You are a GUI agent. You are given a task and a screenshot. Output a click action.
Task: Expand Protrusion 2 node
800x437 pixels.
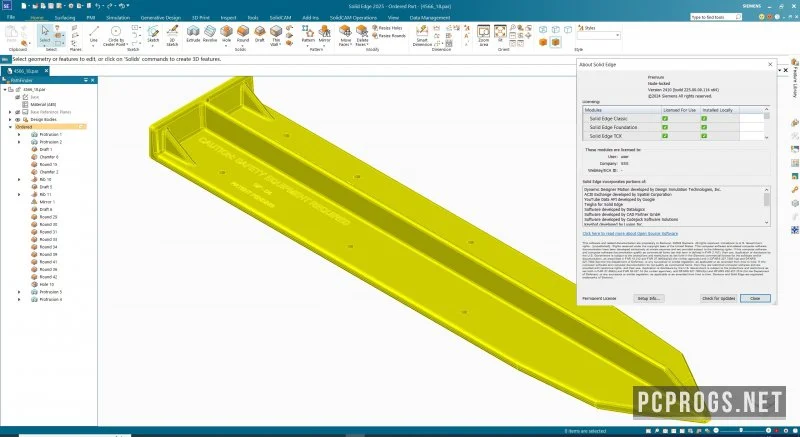(x=19, y=142)
